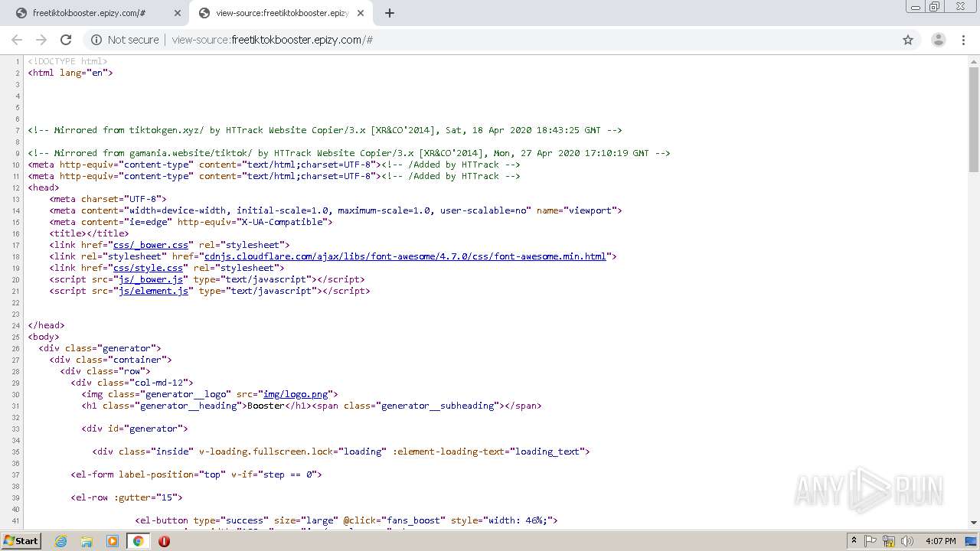Click the red stop-sign taskbar icon
980x551 pixels.
(x=164, y=541)
